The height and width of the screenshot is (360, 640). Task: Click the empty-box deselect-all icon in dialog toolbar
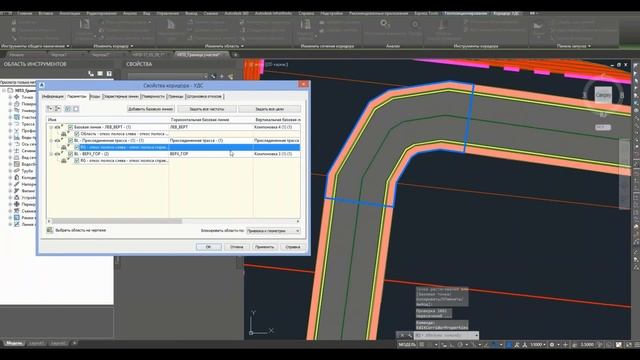pos(76,109)
